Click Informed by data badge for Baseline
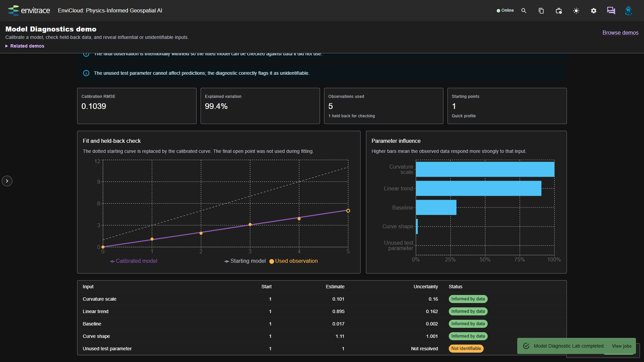Viewport: 644px width, 362px height. [468, 324]
